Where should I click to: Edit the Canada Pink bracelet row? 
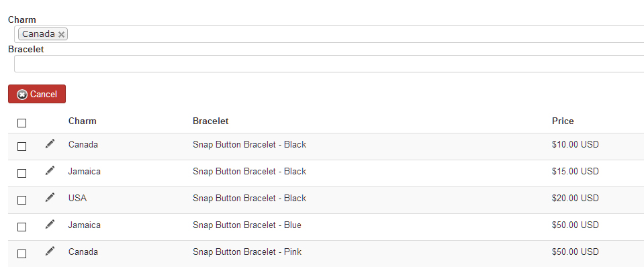point(50,251)
